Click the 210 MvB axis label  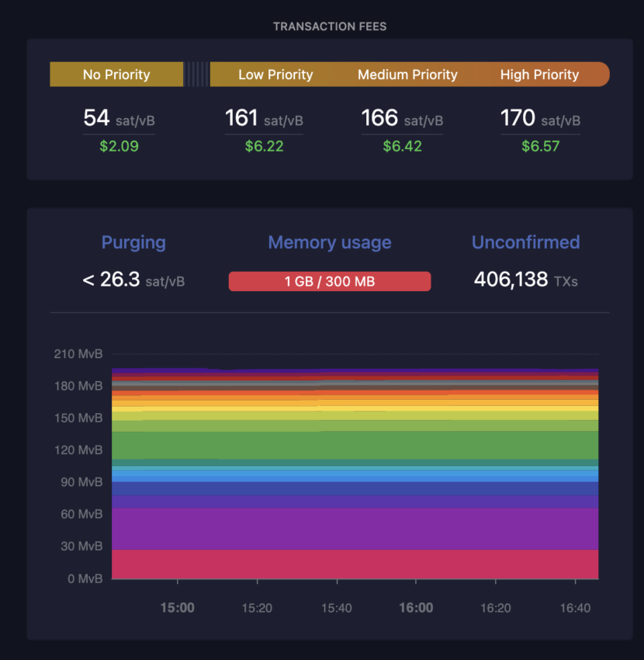coord(80,353)
